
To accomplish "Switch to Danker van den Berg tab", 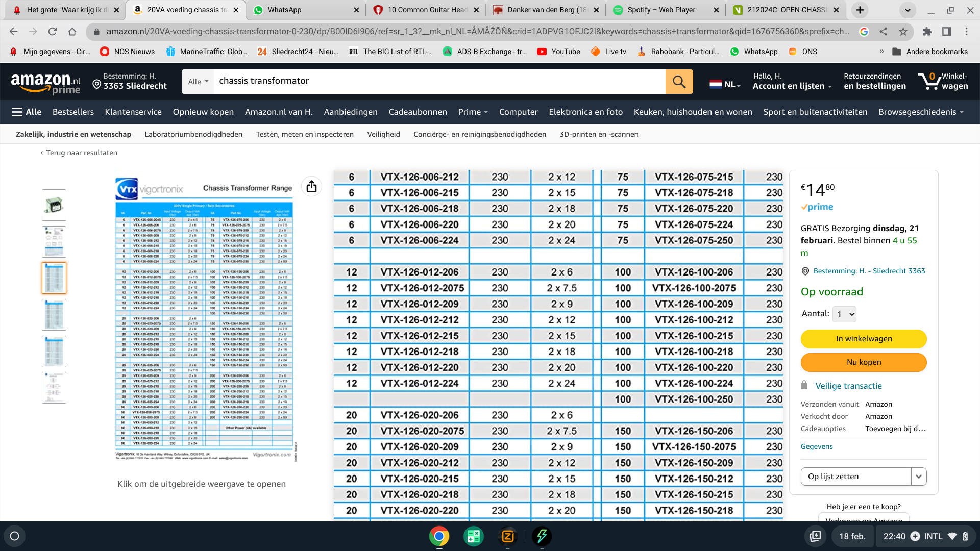I will 546,10.
